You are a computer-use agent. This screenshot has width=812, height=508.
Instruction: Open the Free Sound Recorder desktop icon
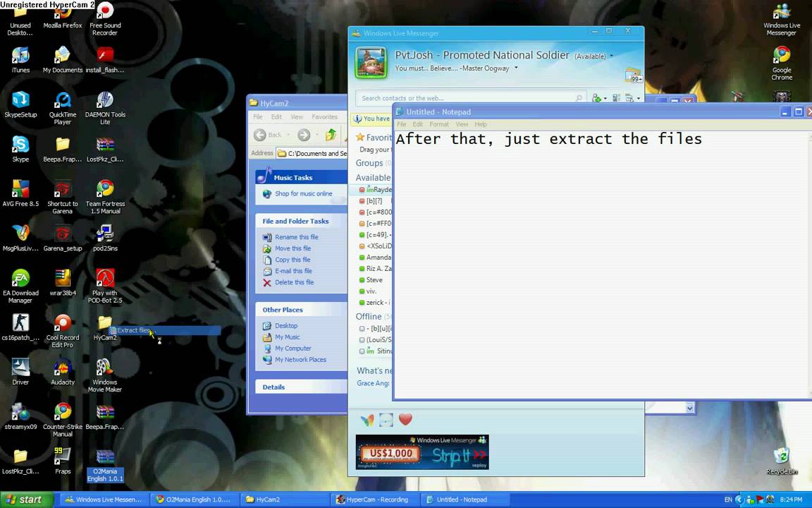[x=105, y=18]
